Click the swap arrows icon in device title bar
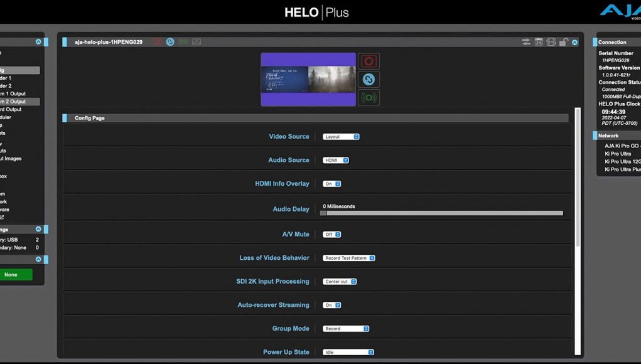This screenshot has height=364, width=641. (526, 42)
